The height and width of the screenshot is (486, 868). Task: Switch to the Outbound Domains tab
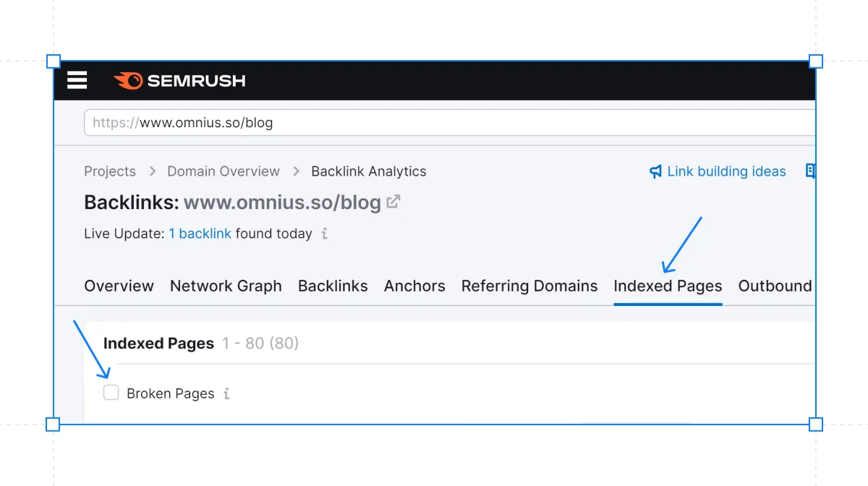[776, 286]
